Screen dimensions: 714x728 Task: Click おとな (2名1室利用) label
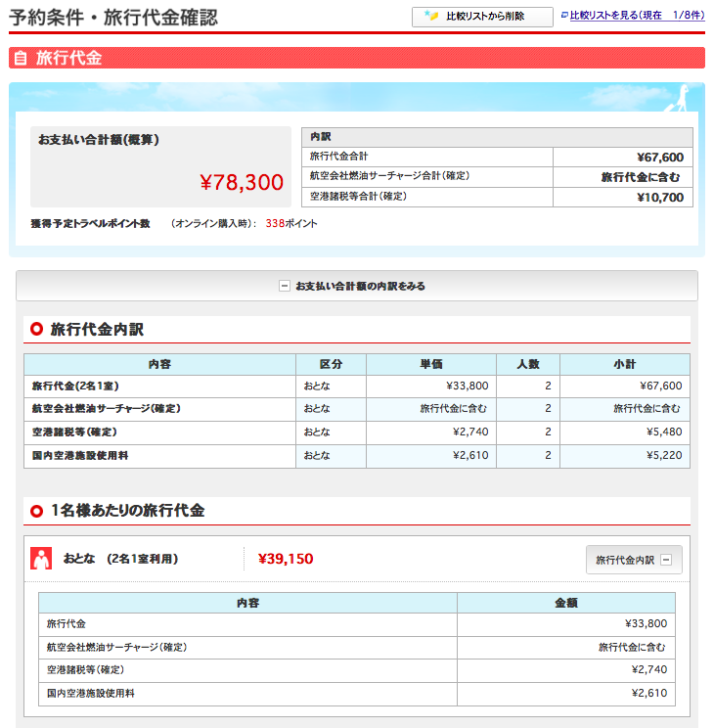coord(120,559)
